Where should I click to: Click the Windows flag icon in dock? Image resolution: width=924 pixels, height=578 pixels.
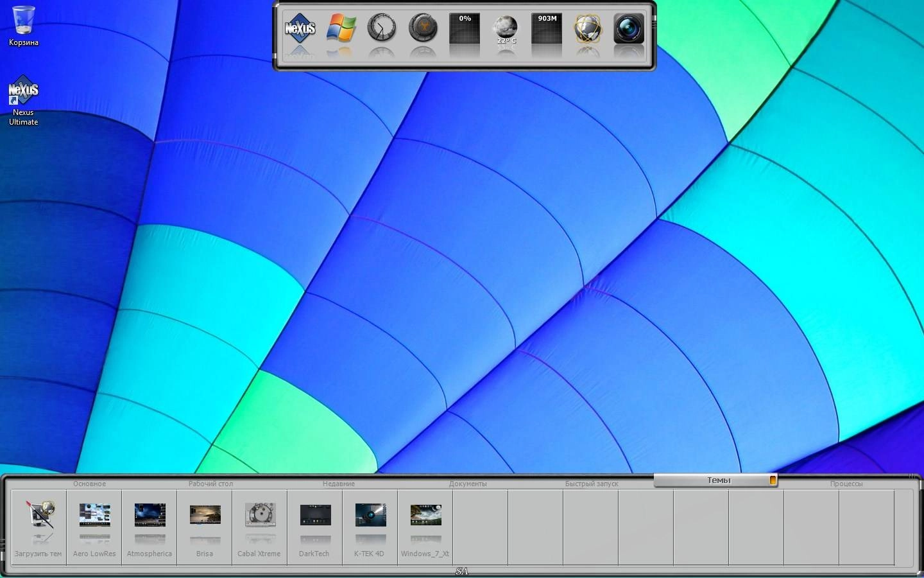tap(341, 28)
